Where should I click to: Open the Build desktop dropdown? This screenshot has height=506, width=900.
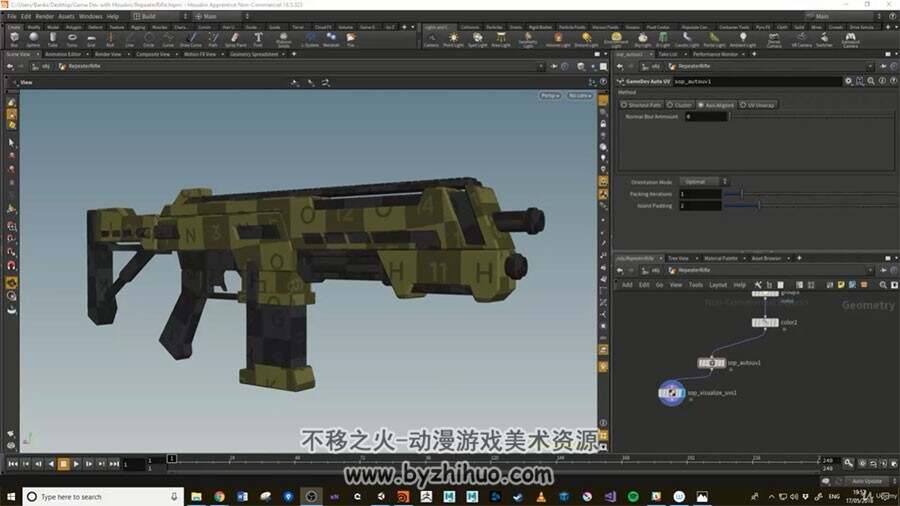coord(160,16)
